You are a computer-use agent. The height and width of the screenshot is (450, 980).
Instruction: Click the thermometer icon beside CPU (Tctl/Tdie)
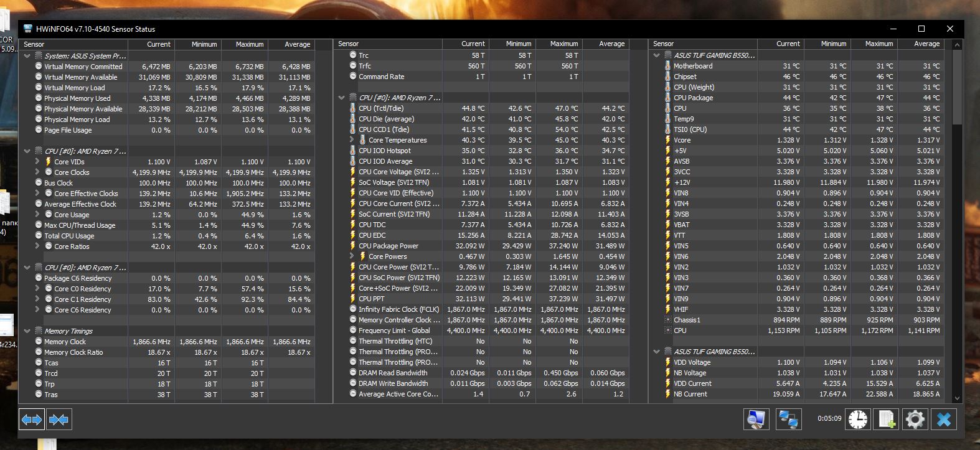coord(353,108)
